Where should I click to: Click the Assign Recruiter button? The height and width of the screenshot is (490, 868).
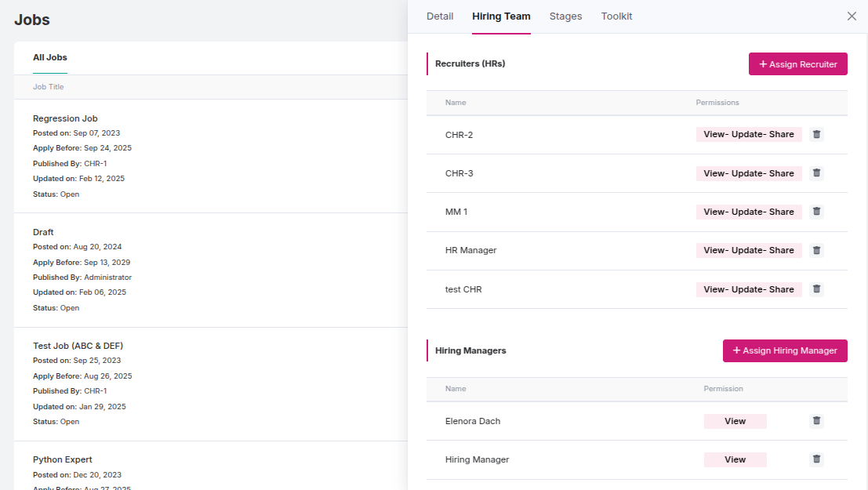pos(797,64)
